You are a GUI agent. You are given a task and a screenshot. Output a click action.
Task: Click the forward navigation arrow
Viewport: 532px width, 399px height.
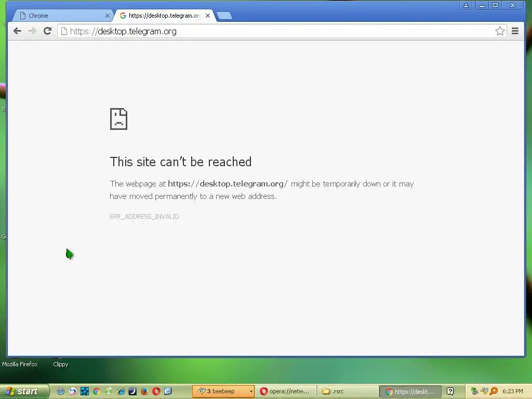tap(32, 31)
